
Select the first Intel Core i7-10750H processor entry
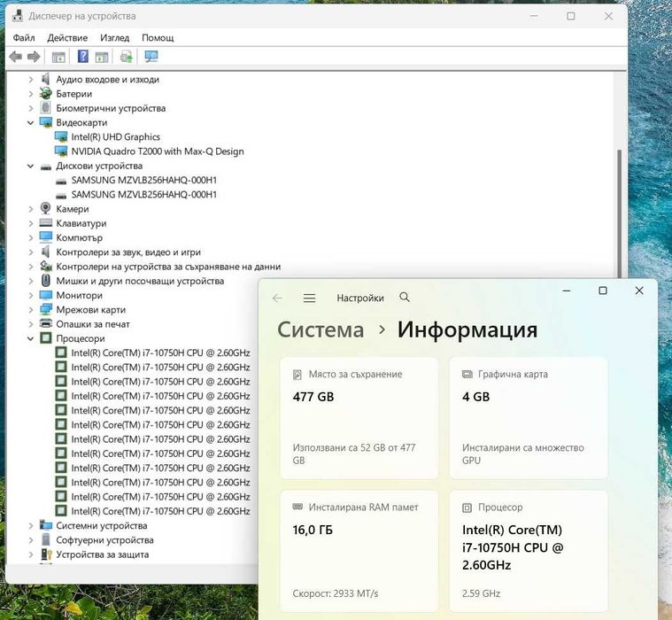pyautogui.click(x=160, y=353)
